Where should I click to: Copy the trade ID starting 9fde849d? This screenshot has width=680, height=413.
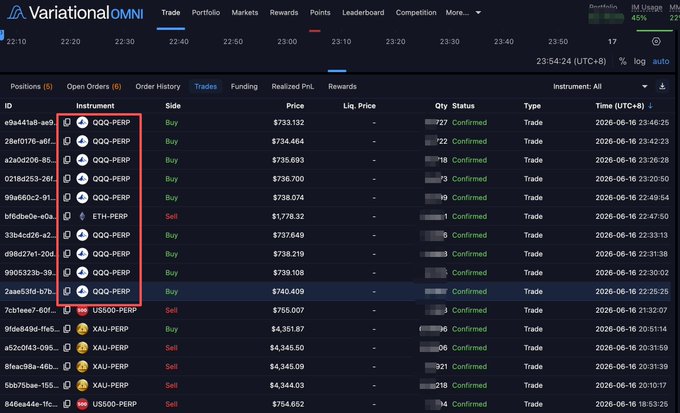(67, 329)
